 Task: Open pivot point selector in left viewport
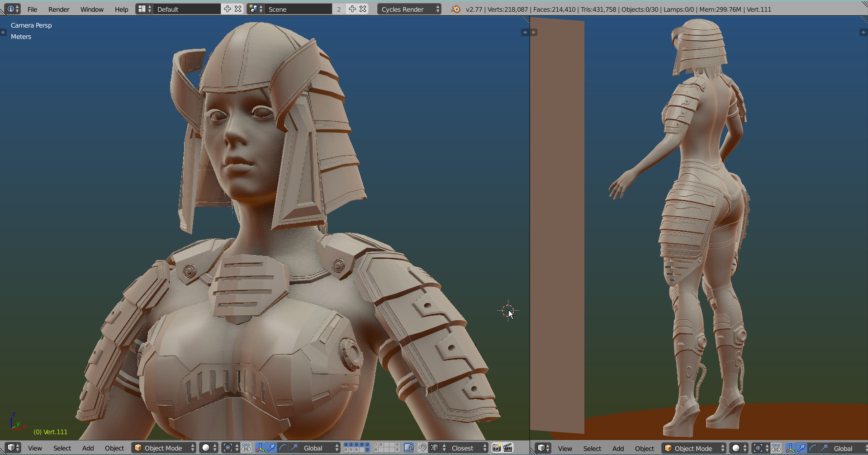pyautogui.click(x=231, y=448)
